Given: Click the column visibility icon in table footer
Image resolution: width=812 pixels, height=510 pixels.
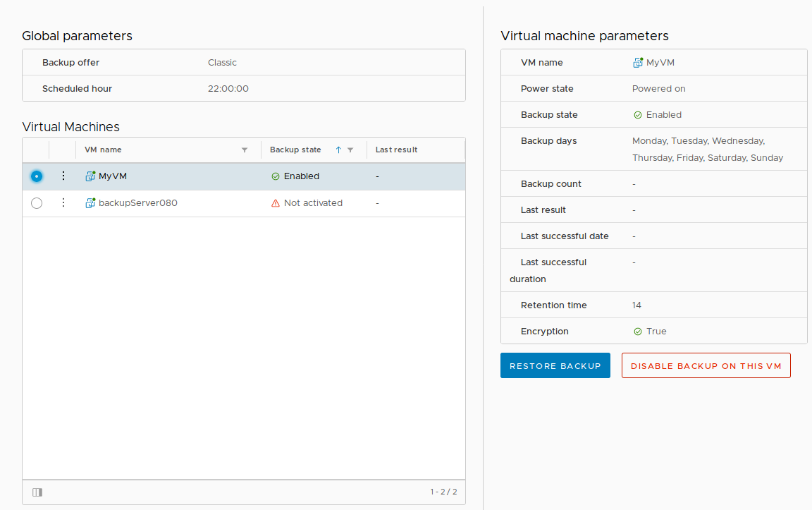Looking at the screenshot, I should click(37, 492).
